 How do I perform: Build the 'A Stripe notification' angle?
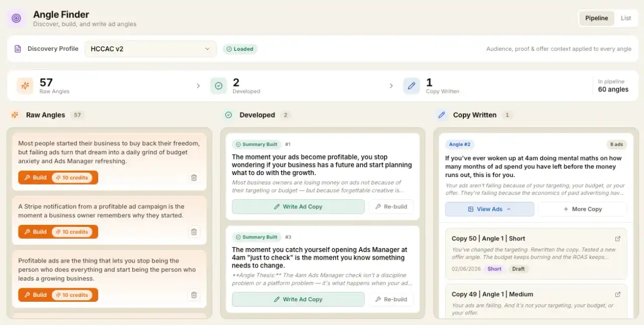(58, 232)
